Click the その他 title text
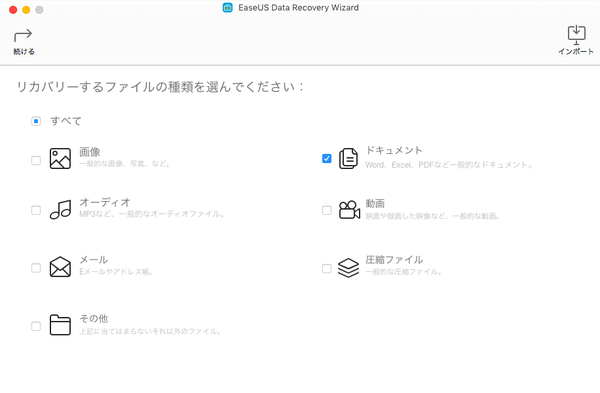Image resolution: width=600 pixels, height=393 pixels. click(94, 318)
